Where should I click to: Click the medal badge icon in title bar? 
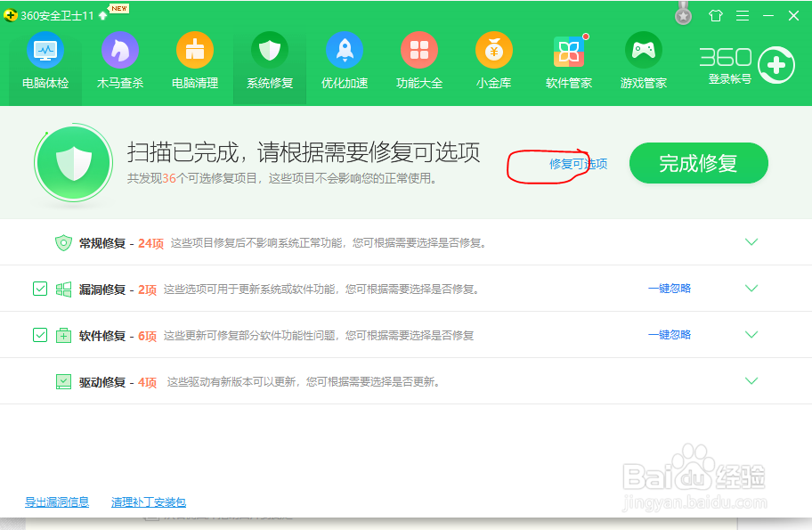click(x=684, y=13)
